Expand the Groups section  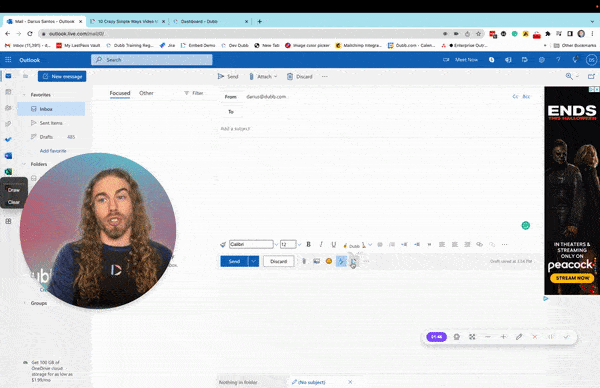pyautogui.click(x=24, y=303)
